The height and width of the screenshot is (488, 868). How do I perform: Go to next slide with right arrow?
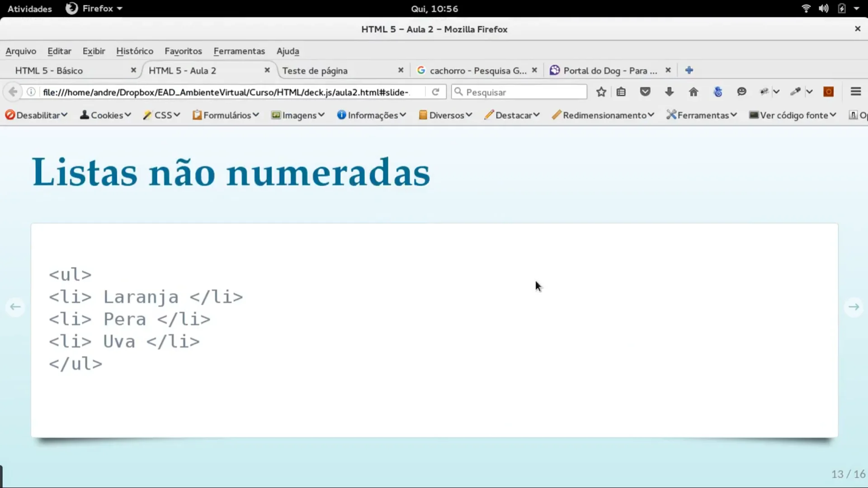pos(854,307)
